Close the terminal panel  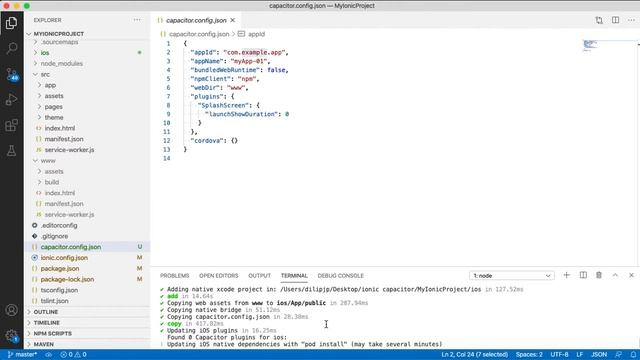tap(631, 276)
